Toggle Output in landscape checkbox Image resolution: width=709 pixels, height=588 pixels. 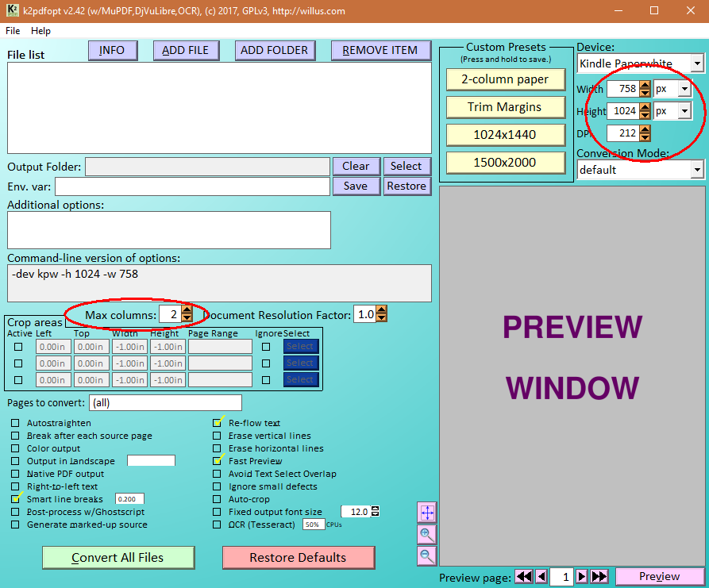(x=15, y=461)
